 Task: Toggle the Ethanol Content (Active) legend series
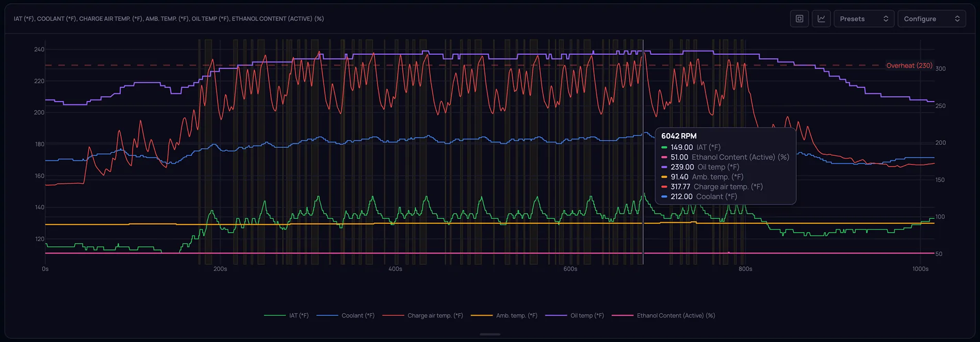(x=663, y=316)
